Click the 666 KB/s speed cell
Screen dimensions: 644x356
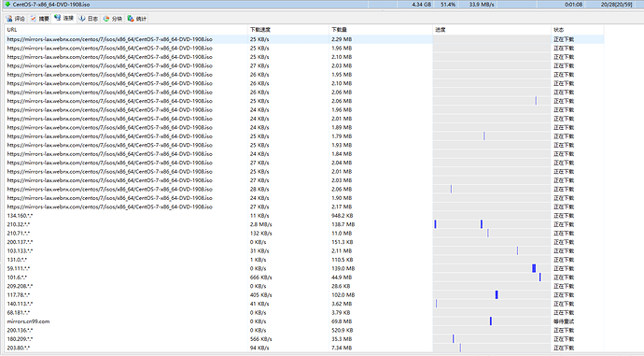pos(260,278)
